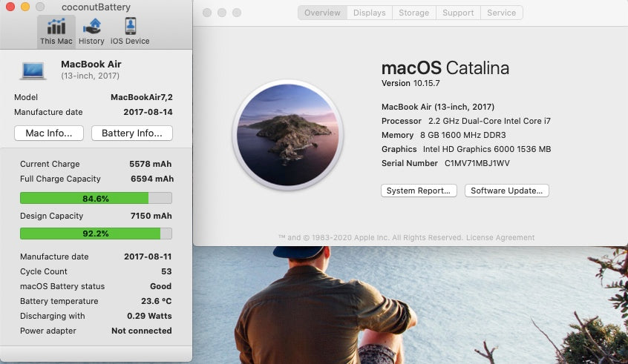Image resolution: width=628 pixels, height=364 pixels.
Task: Select the This Mac toolbar icon
Action: (x=56, y=31)
